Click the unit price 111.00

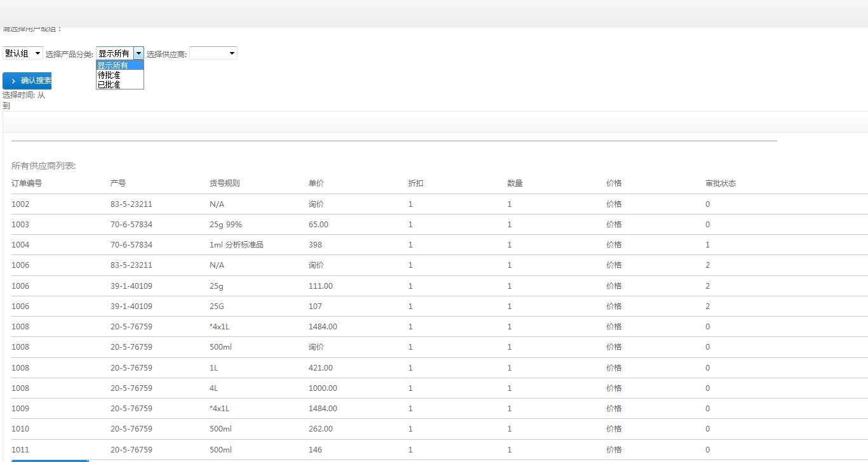pos(321,286)
